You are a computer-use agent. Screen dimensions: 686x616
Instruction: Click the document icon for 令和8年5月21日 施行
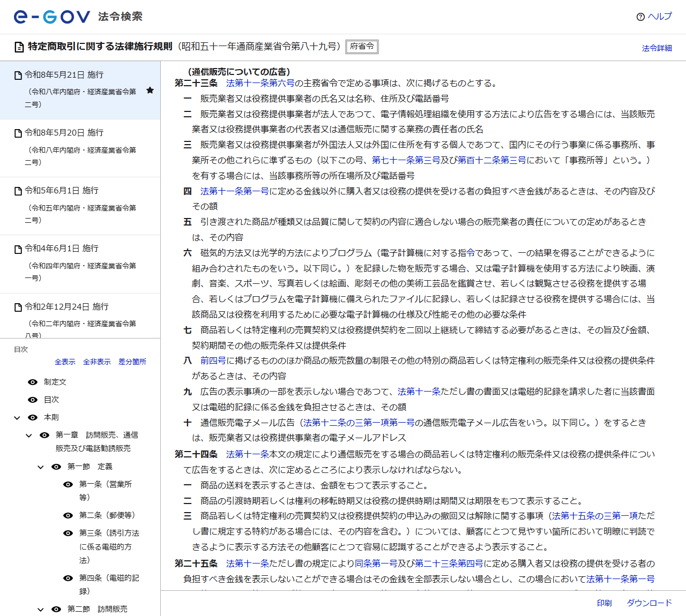pos(18,76)
